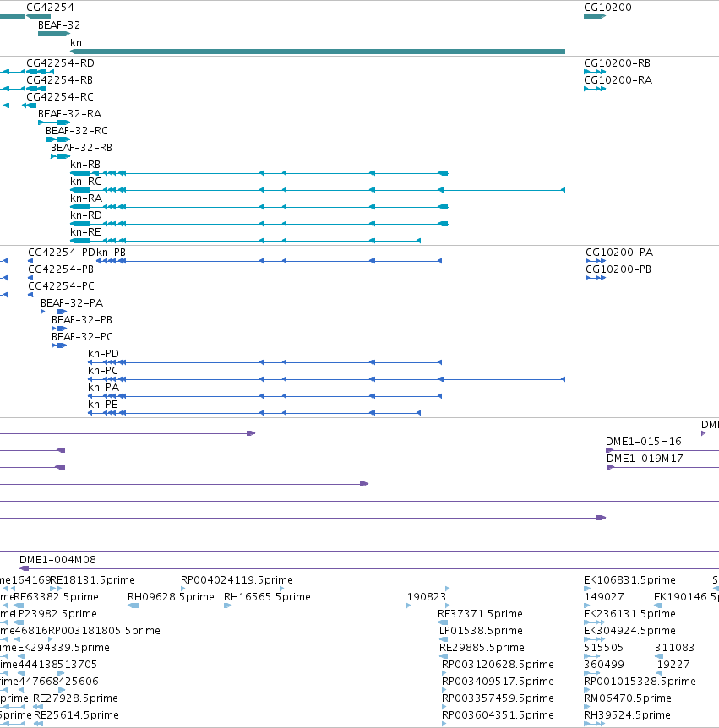Click the RE63382.5prime EST label
719x728 pixels.
point(57,597)
